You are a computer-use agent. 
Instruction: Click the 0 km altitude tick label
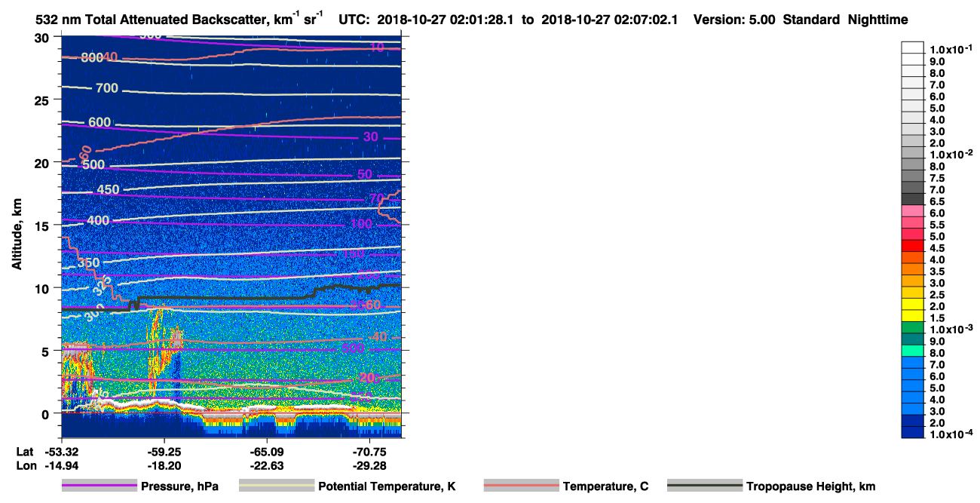[x=47, y=413]
